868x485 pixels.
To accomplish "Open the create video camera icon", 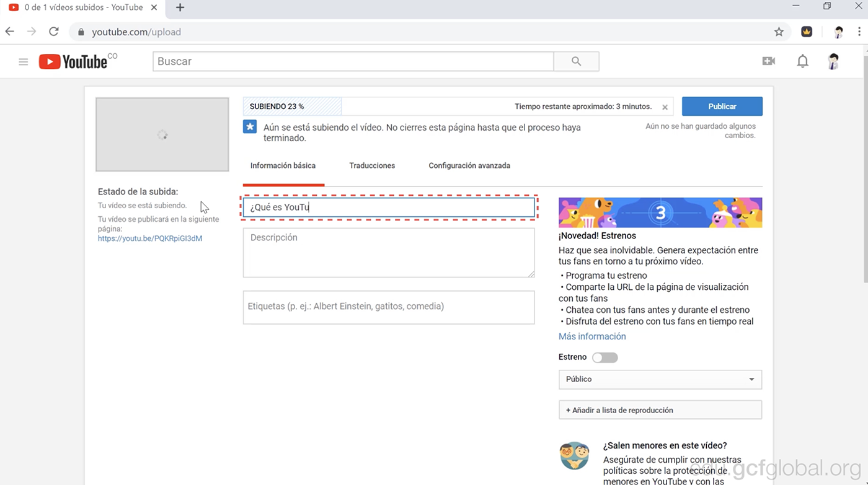I will [769, 61].
